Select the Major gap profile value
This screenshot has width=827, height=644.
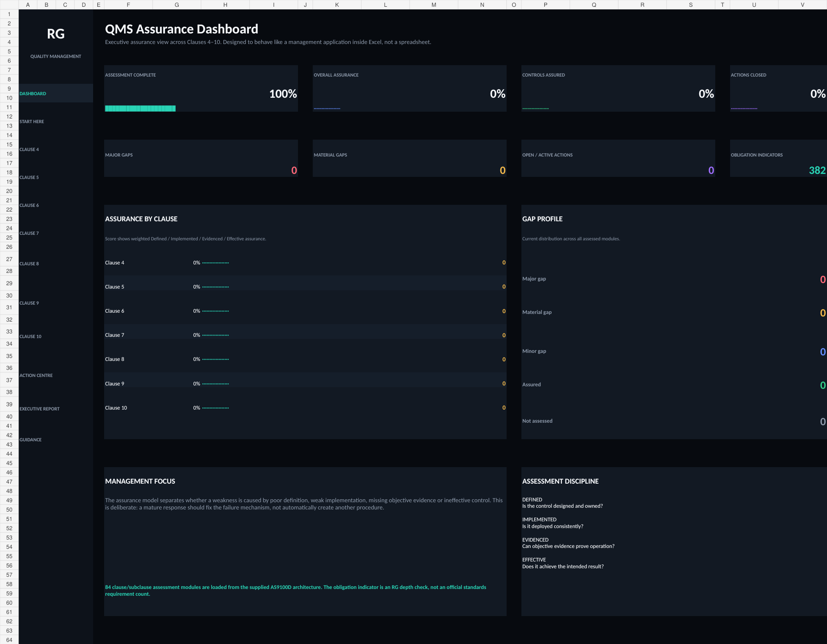coord(823,280)
